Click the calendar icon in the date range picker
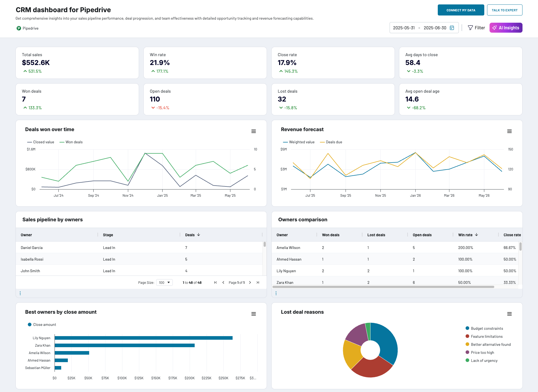The image size is (538, 392). click(x=452, y=28)
